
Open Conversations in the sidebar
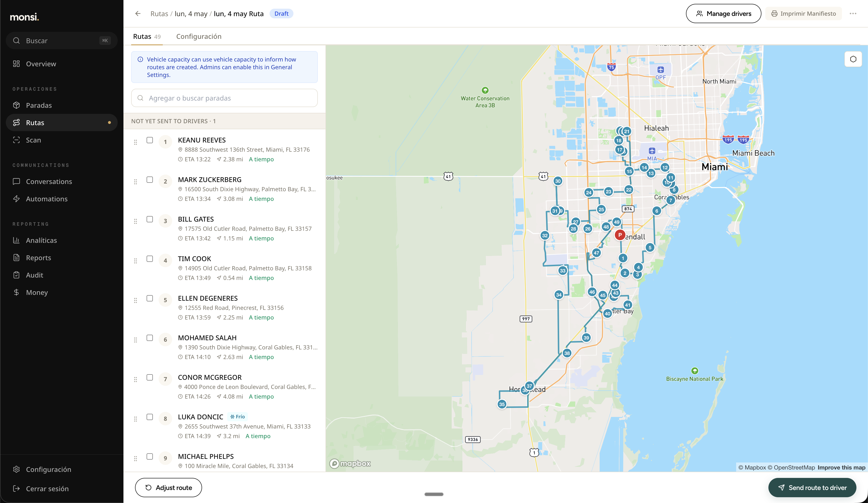point(62,181)
